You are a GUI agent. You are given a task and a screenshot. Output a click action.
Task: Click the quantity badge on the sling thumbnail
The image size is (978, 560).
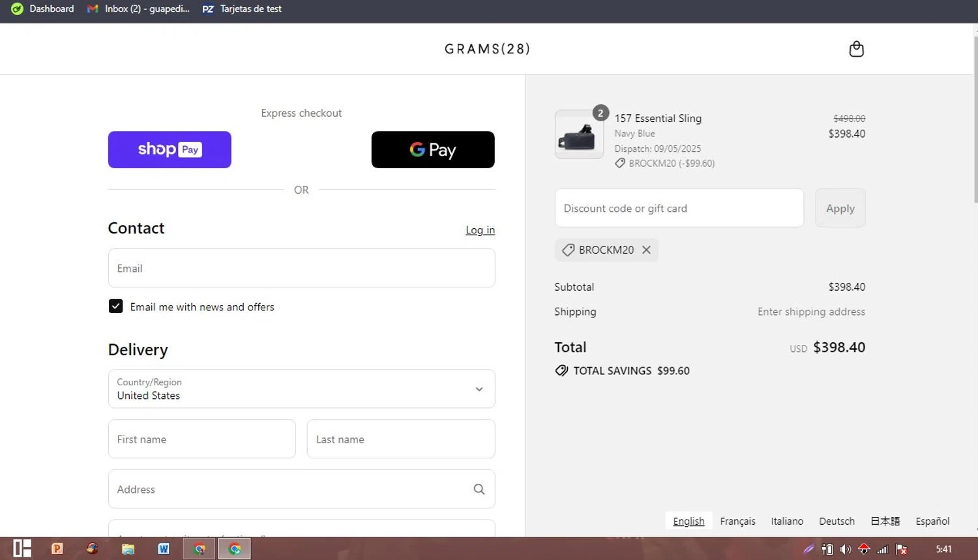[600, 113]
